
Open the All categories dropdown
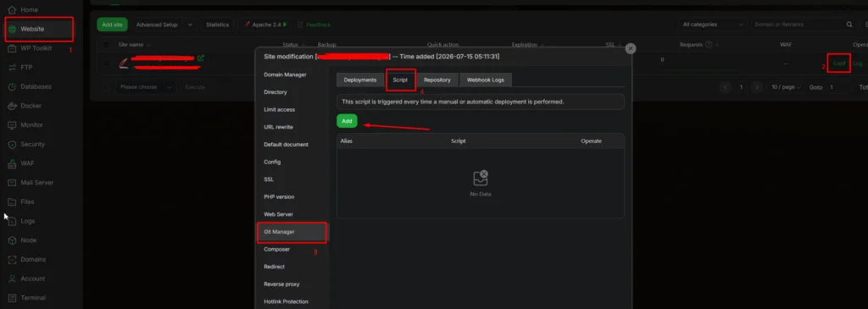coord(712,25)
